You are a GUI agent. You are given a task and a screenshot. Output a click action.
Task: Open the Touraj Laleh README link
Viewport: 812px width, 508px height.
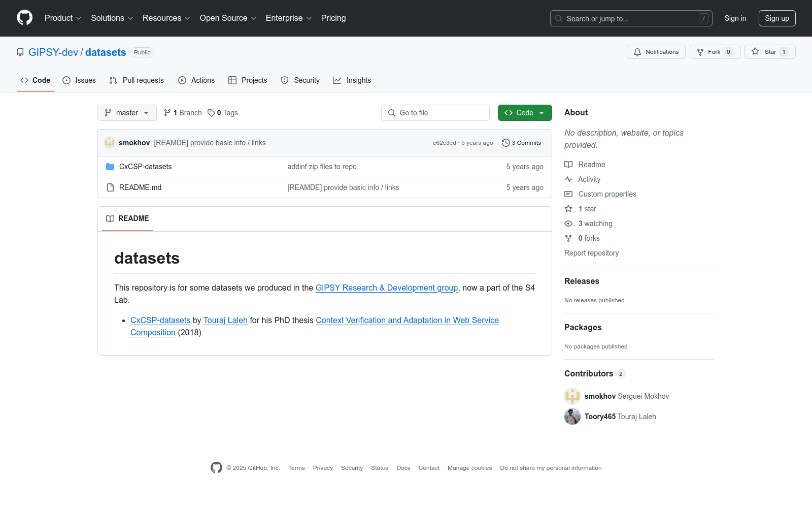coord(225,320)
